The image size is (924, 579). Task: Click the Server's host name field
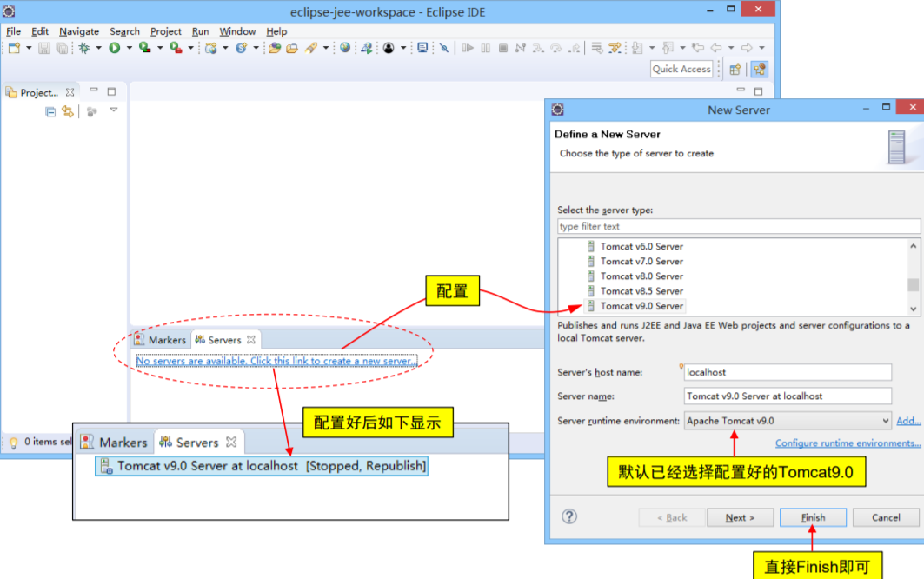[788, 372]
